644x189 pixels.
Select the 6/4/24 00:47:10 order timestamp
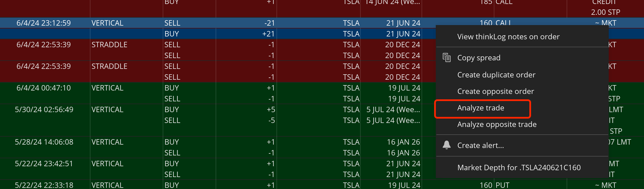click(44, 88)
